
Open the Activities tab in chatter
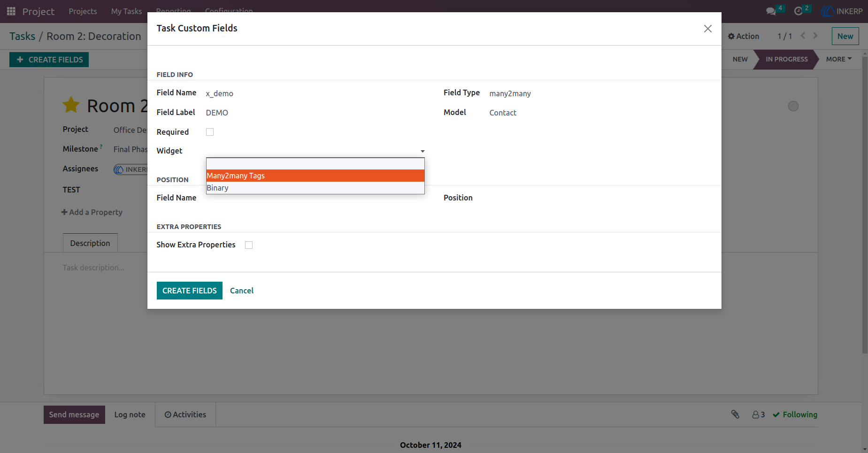(185, 415)
